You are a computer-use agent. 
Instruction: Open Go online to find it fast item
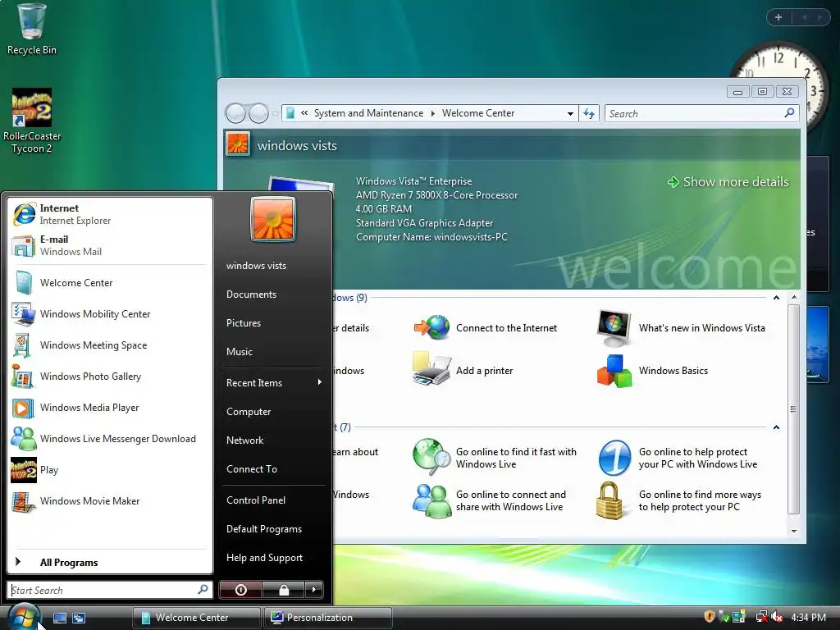coord(495,458)
